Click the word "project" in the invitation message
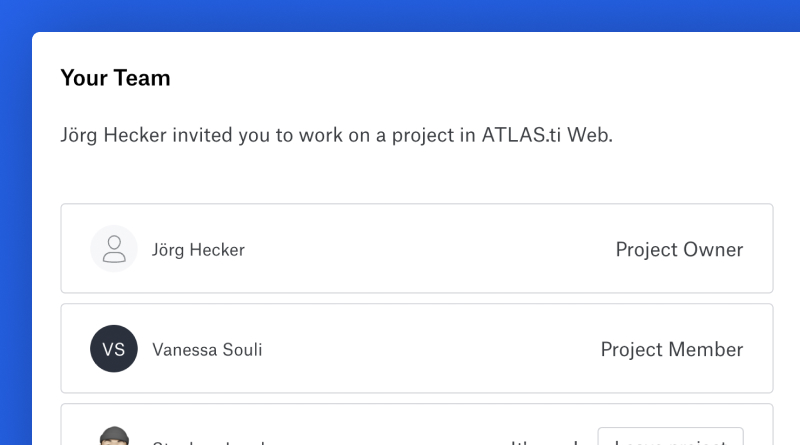The image size is (800, 445). (x=408, y=135)
